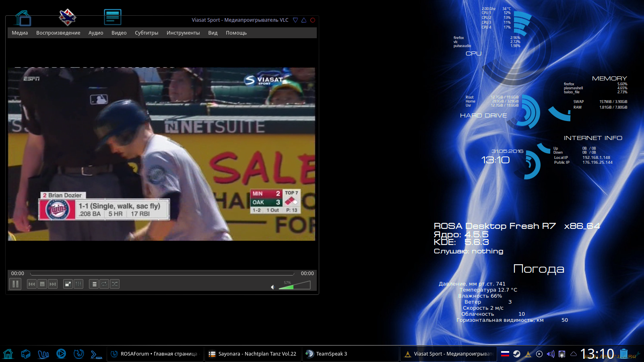The height and width of the screenshot is (362, 644).
Task: Switch to Sayonara player taskbar entry
Action: [254, 354]
